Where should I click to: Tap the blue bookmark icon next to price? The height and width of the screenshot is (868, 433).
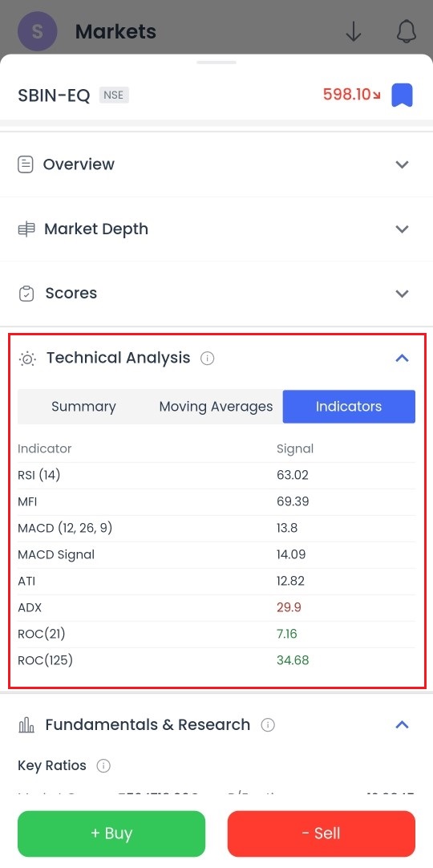[x=402, y=95]
